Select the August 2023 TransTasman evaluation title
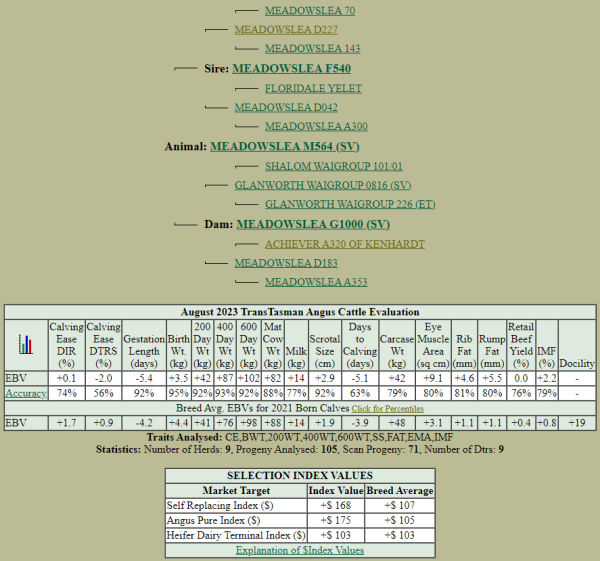The width and height of the screenshot is (600, 561). [x=300, y=312]
